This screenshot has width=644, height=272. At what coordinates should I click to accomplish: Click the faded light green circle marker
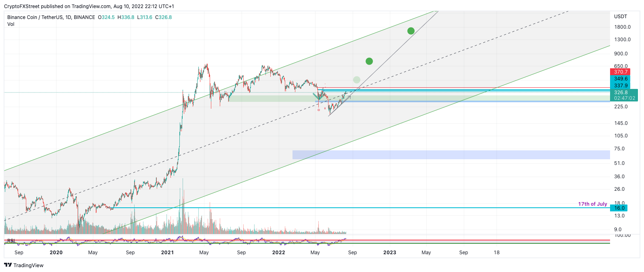(x=356, y=80)
